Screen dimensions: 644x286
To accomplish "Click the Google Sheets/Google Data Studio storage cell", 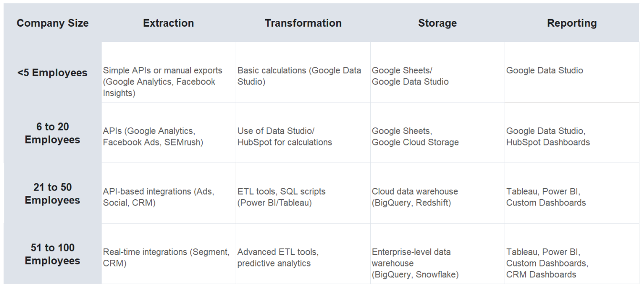I will click(x=410, y=76).
